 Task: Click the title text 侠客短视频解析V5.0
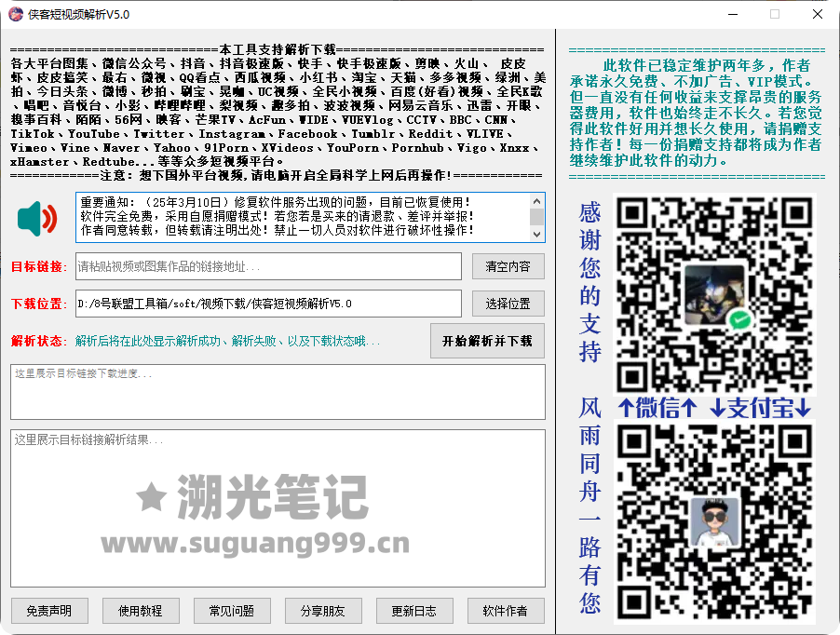click(x=79, y=15)
